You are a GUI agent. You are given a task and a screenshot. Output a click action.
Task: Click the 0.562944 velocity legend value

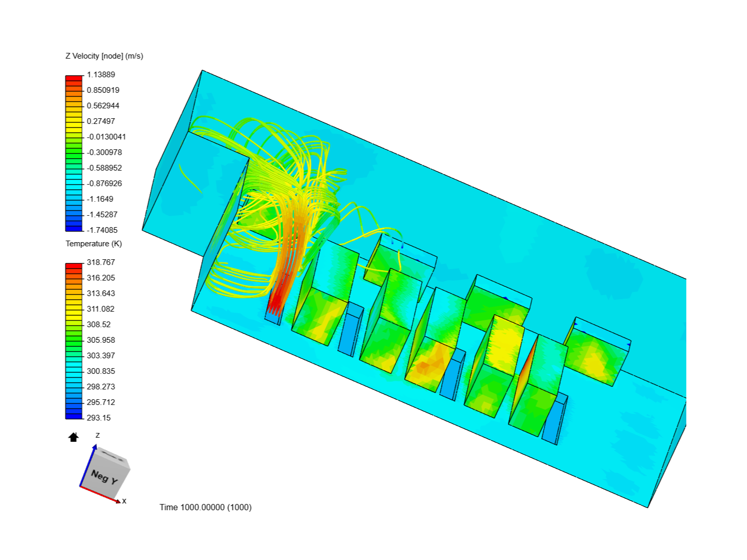click(x=103, y=106)
